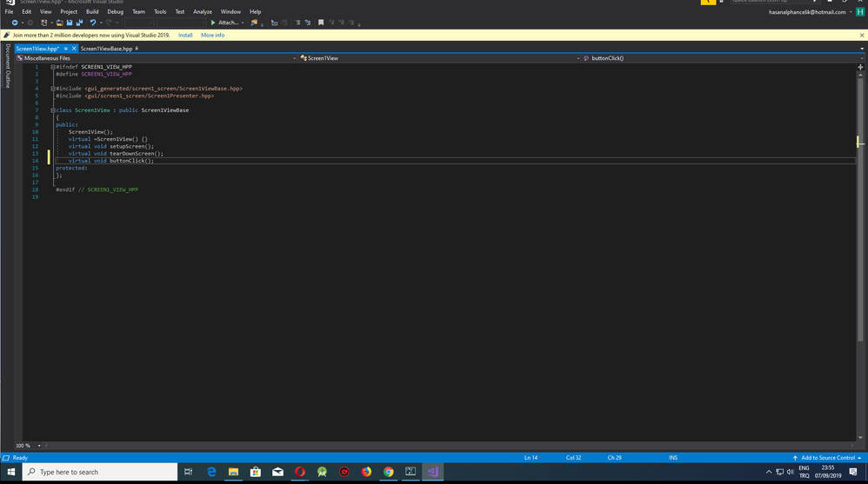
Task: Open the document tabs overflow dropdown arrow
Action: point(862,49)
